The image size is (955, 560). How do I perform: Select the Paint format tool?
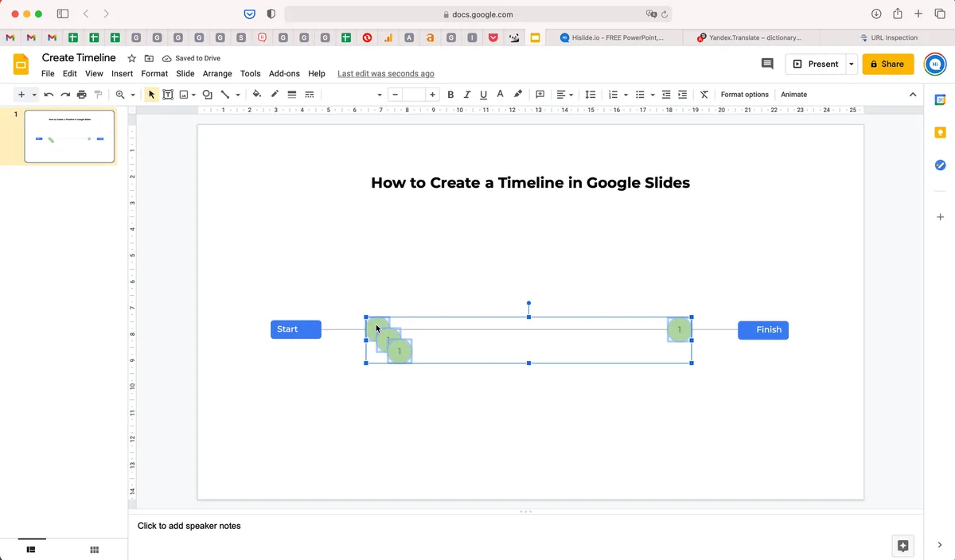(99, 95)
